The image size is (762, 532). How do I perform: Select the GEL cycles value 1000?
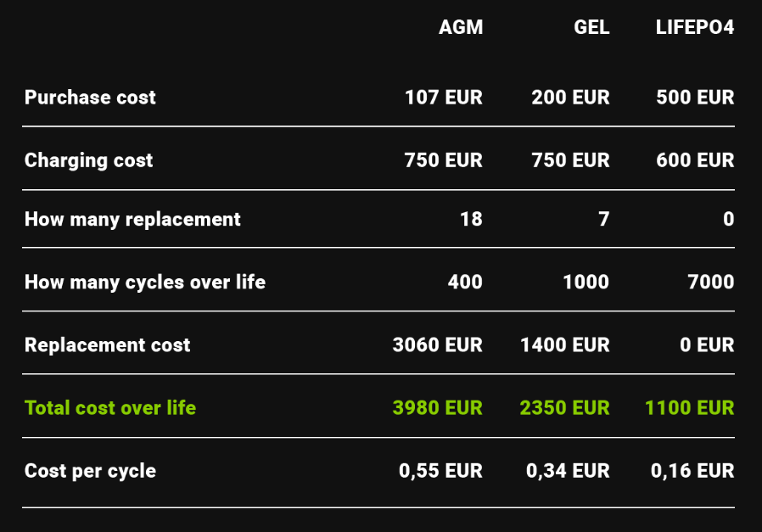pos(586,282)
